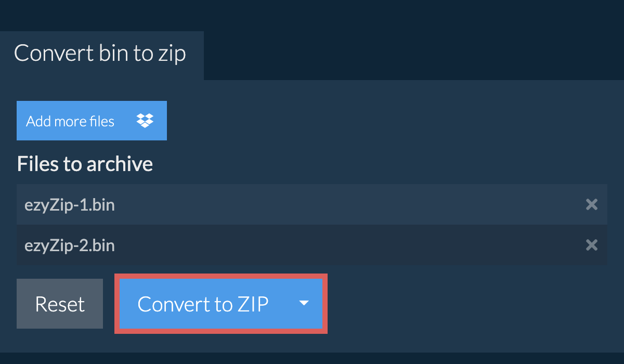The width and height of the screenshot is (624, 364).
Task: Select the ezyZip-1.bin file row
Action: pos(208,204)
